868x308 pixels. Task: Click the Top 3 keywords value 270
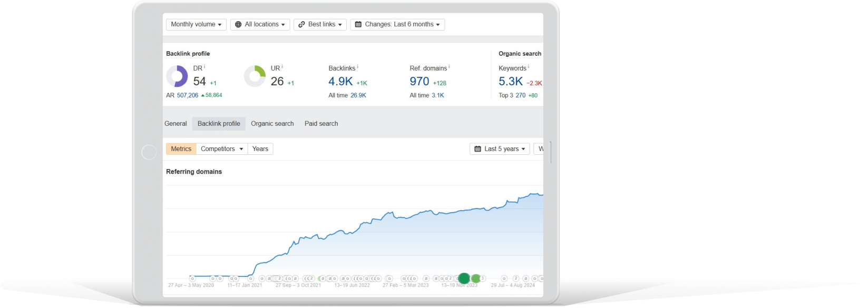[521, 95]
